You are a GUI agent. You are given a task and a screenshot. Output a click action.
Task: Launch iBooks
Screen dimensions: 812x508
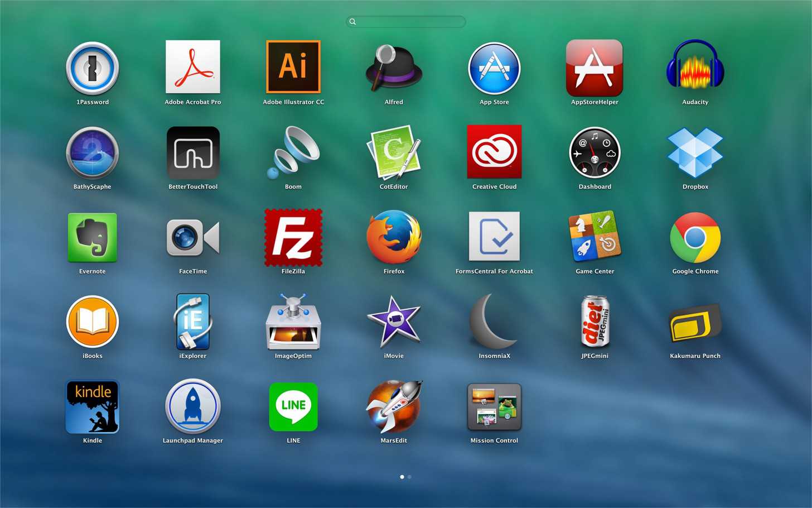pyautogui.click(x=93, y=322)
